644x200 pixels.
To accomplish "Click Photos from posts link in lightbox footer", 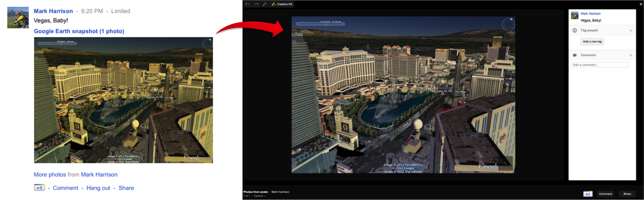I will [256, 192].
